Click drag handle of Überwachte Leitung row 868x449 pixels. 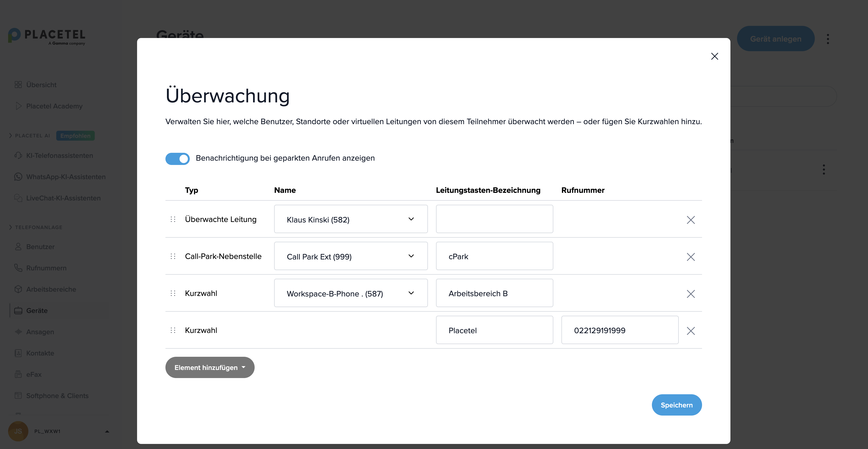point(173,219)
